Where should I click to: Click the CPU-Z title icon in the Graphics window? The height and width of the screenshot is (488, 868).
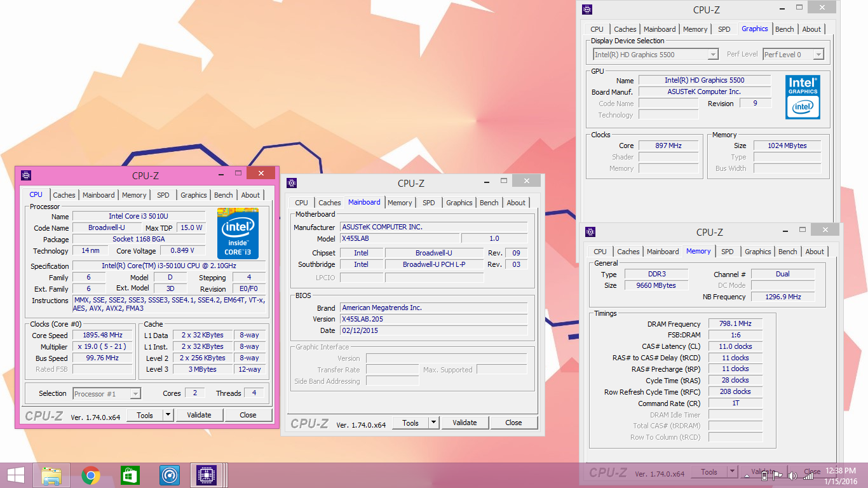pos(587,10)
